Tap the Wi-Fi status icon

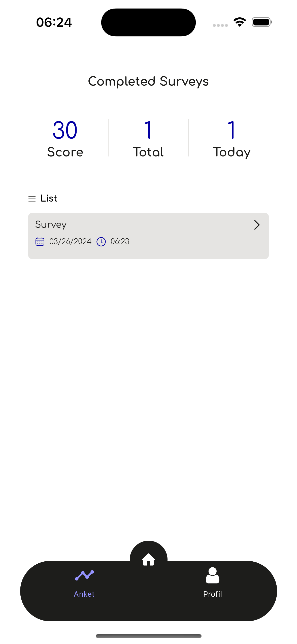pyautogui.click(x=240, y=22)
